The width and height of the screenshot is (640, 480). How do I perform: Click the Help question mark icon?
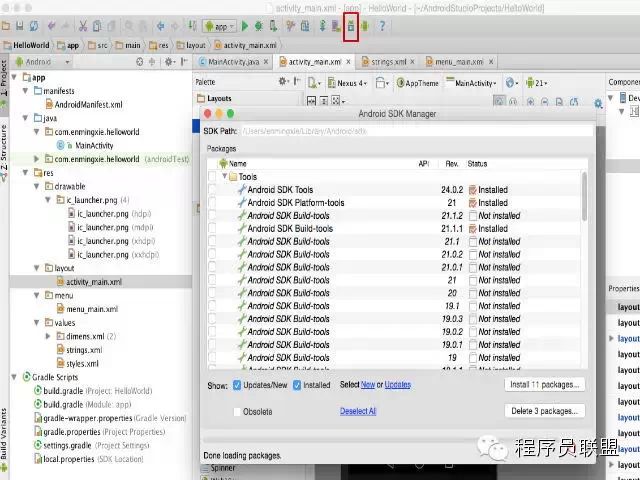tap(382, 27)
